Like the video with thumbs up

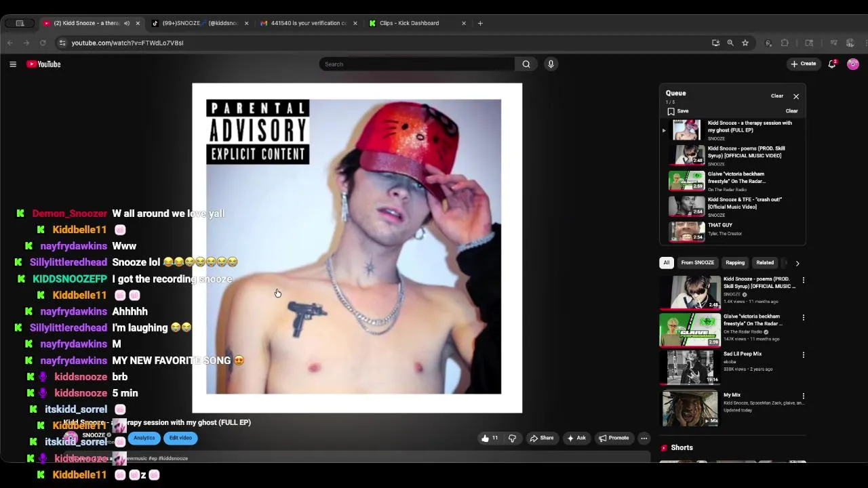(490, 438)
